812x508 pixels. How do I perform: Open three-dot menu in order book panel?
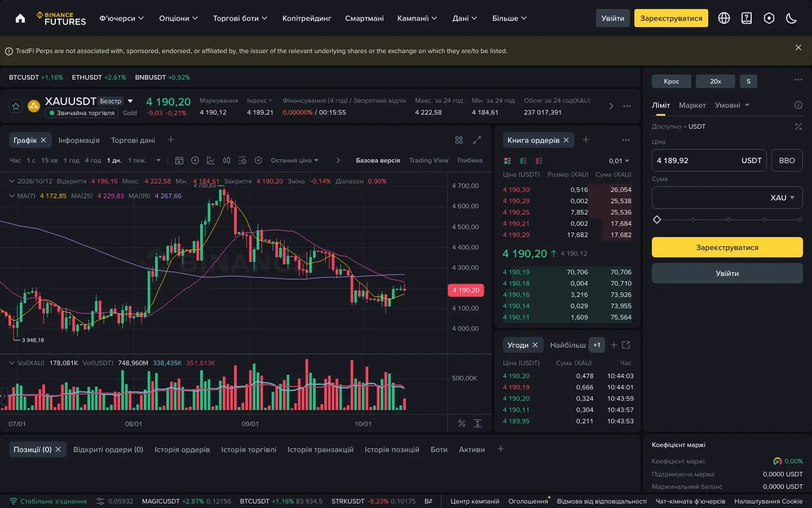(x=626, y=140)
